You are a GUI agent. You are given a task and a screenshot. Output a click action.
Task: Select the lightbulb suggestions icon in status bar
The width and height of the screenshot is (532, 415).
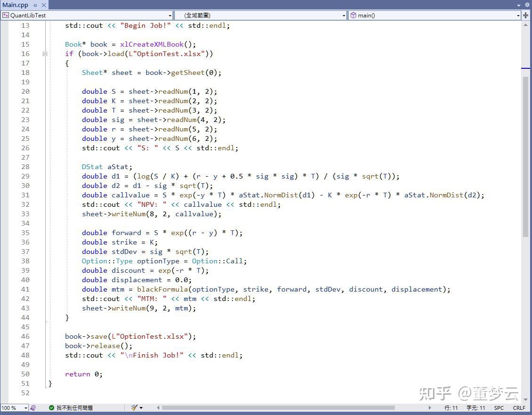pos(32,408)
